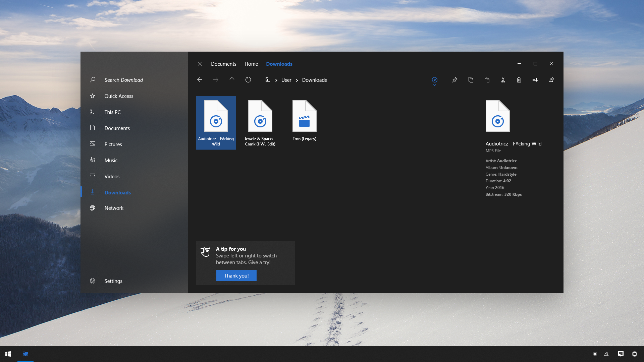Click the preview pane file icon
Image resolution: width=644 pixels, height=362 pixels.
[498, 116]
